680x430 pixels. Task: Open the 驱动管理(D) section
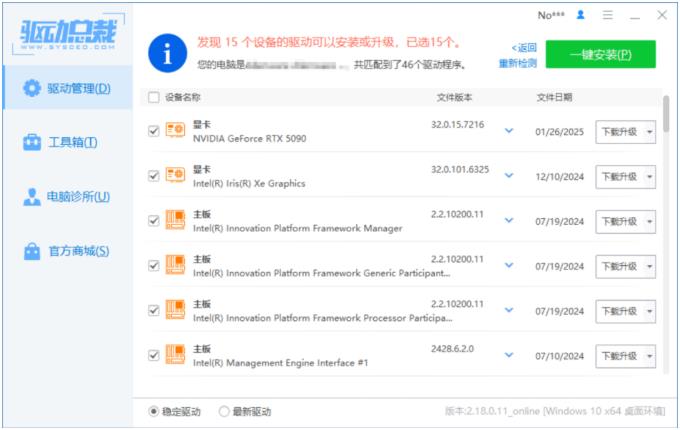pyautogui.click(x=68, y=88)
